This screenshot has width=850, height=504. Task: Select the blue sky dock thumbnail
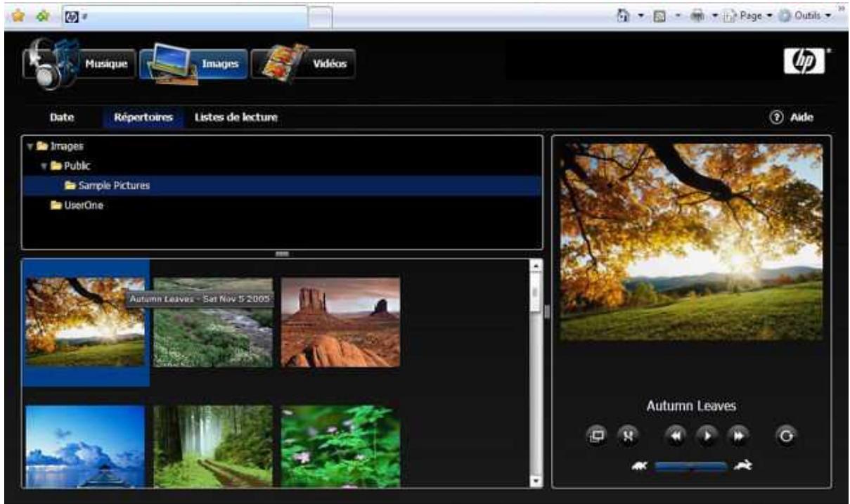coord(85,446)
